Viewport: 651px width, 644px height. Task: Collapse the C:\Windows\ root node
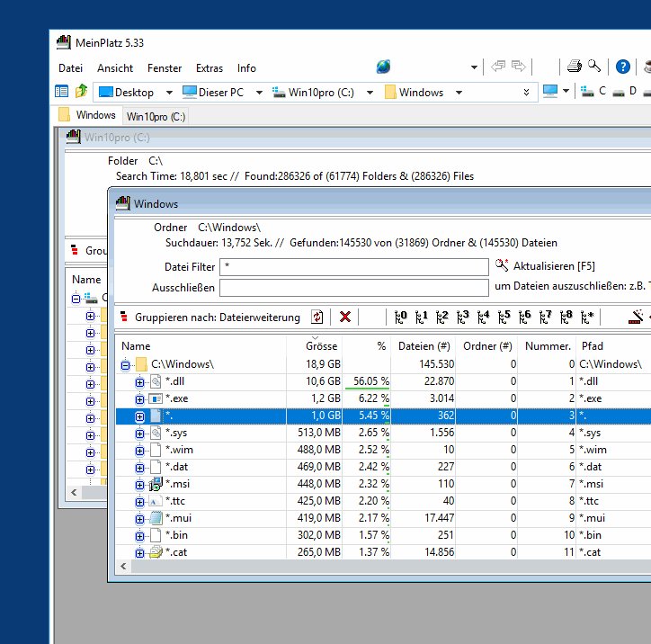(125, 365)
